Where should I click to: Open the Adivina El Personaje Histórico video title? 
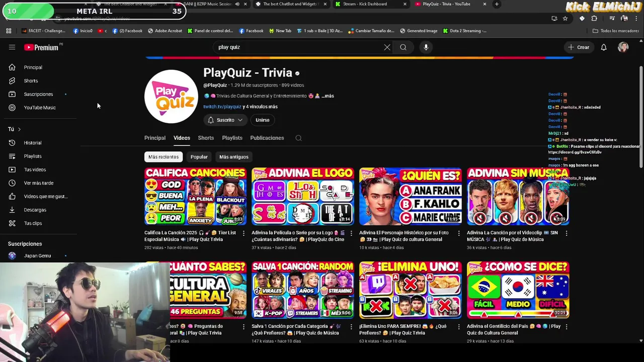click(404, 236)
